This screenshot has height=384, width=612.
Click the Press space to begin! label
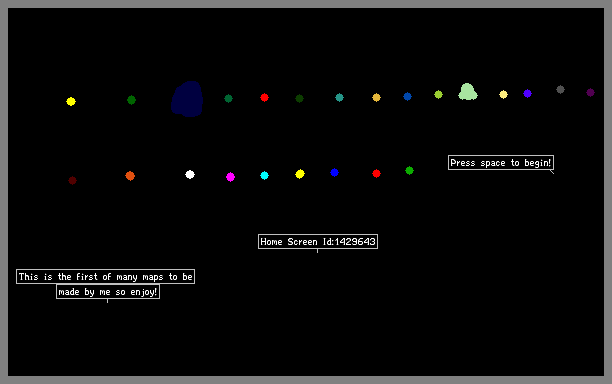click(501, 163)
